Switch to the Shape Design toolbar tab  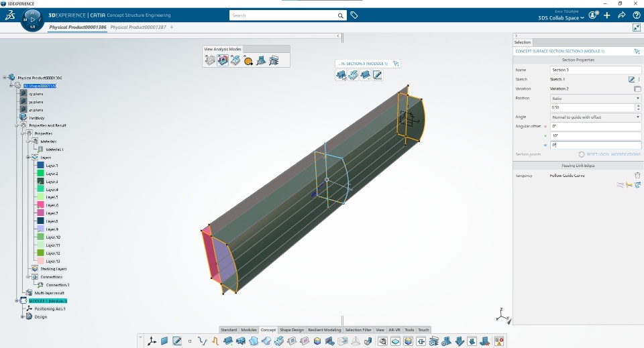292,330
